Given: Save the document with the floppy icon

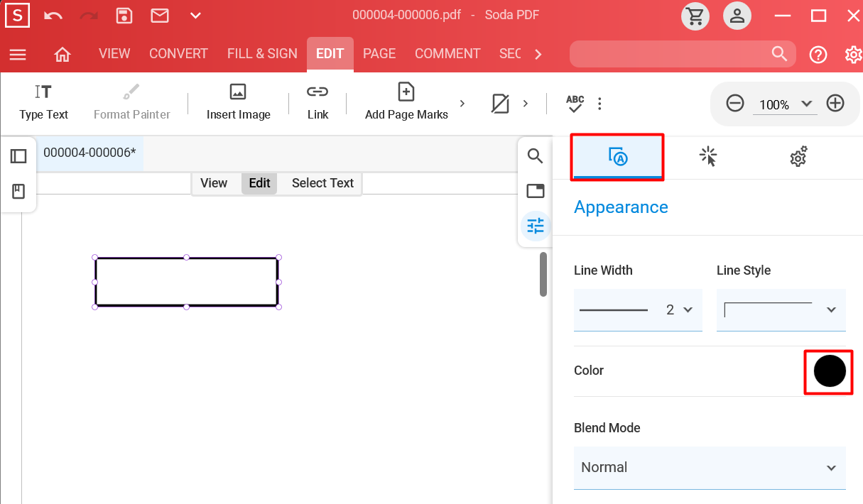Looking at the screenshot, I should pos(124,16).
